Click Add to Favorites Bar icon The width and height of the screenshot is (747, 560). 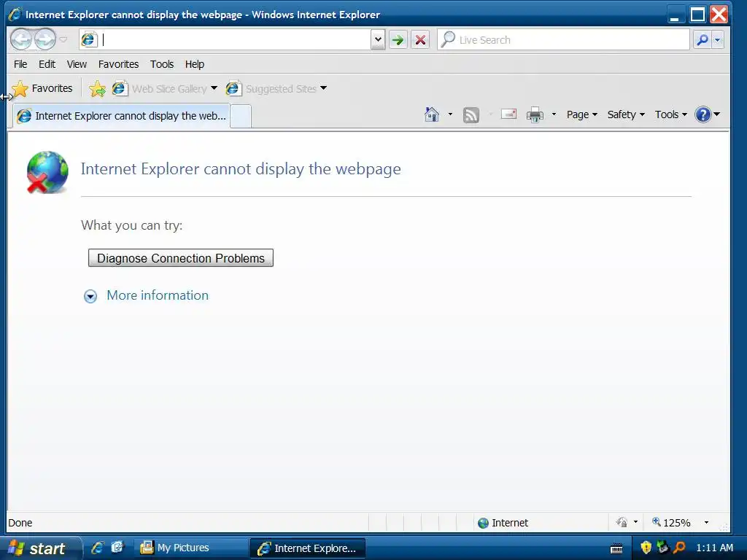[x=97, y=88]
